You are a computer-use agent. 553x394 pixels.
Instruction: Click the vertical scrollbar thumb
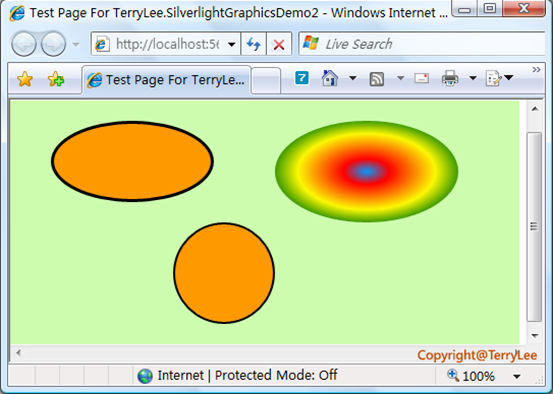coord(535,227)
